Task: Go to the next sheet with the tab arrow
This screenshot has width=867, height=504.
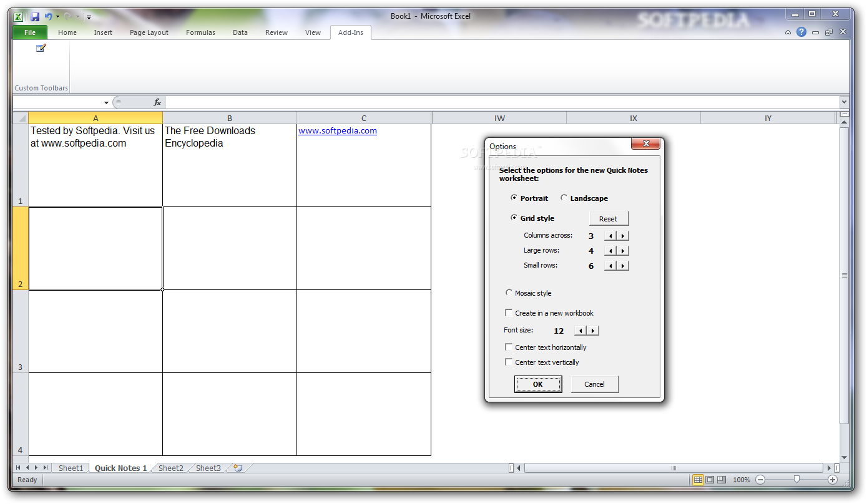Action: [36, 468]
